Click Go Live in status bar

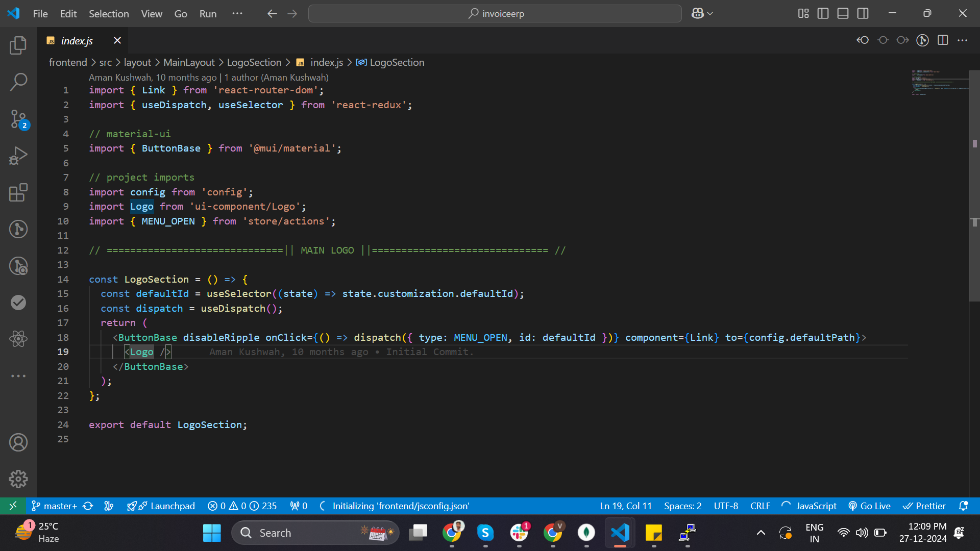click(869, 506)
